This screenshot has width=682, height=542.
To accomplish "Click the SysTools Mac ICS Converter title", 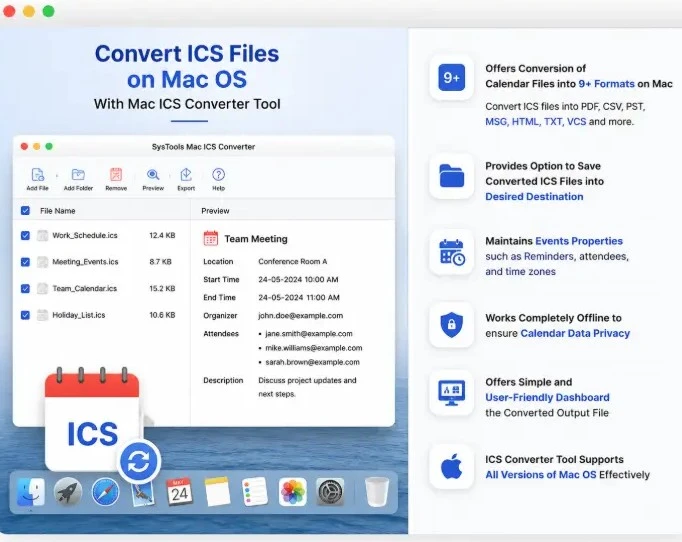I will (203, 147).
